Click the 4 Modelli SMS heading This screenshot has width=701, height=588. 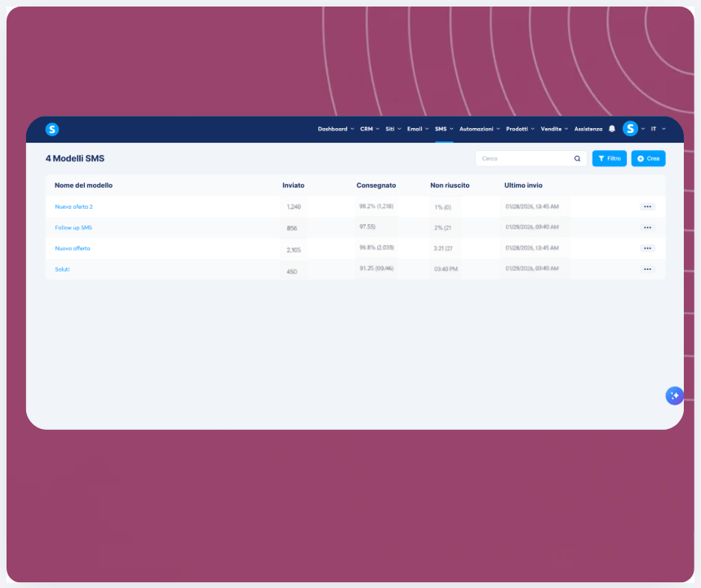click(x=74, y=158)
